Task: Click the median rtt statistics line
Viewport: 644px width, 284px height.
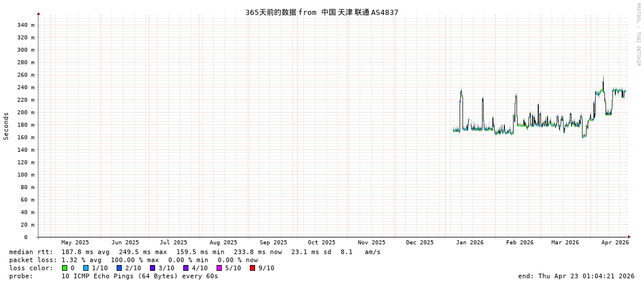Action: click(195, 252)
